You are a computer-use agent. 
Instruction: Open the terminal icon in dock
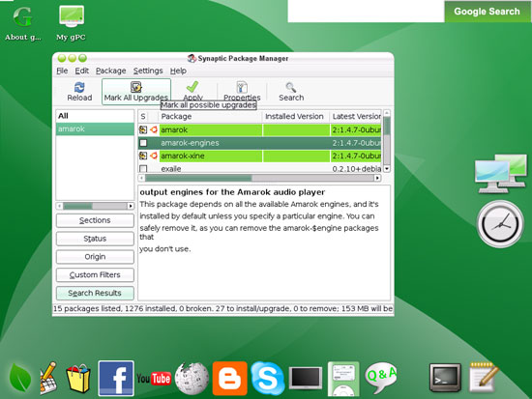445,378
